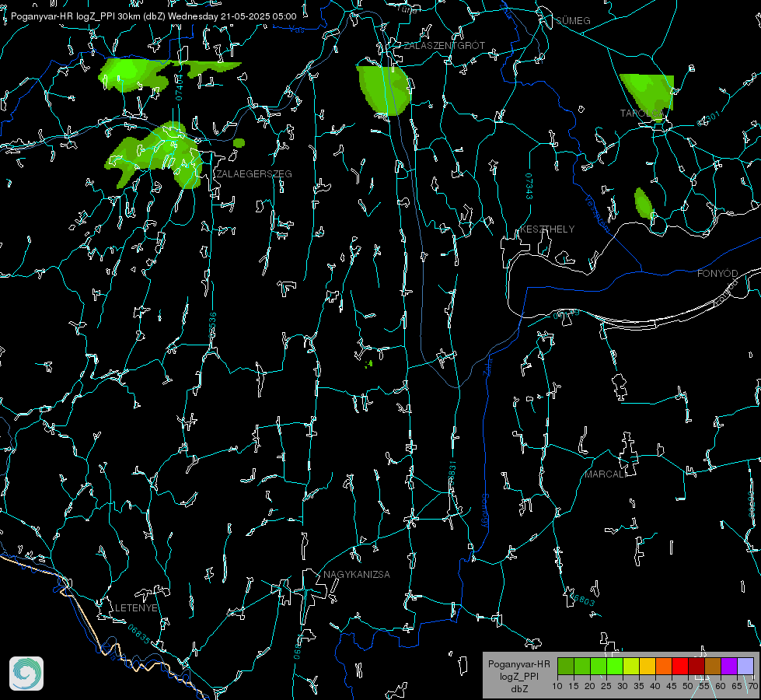Image resolution: width=761 pixels, height=700 pixels.
Task: Select the 30-35 dBZ yellow-green legend swatch
Action: (x=631, y=666)
